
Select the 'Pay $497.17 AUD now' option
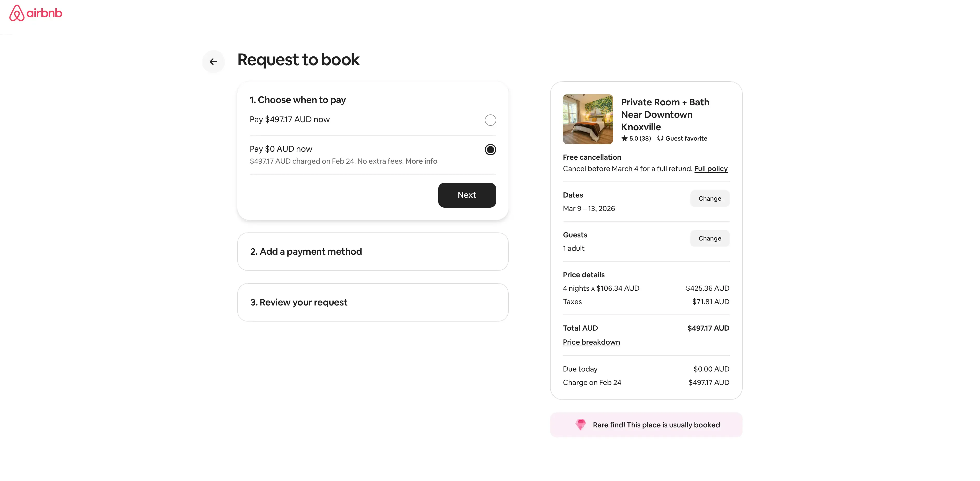pyautogui.click(x=490, y=120)
